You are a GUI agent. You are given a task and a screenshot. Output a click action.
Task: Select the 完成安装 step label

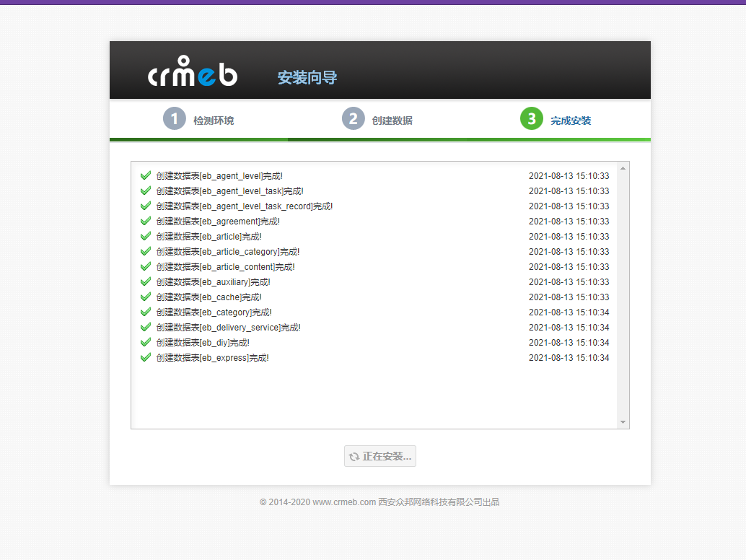point(571,121)
